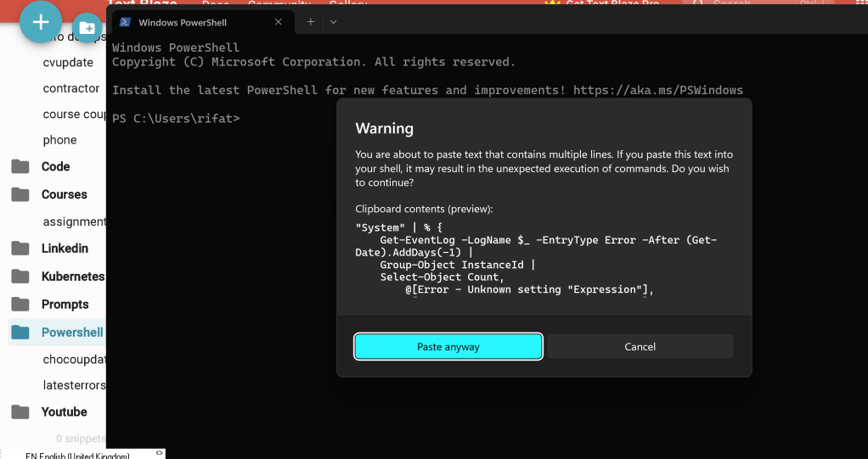
Task: Cancel the multi-line paste warning
Action: [x=640, y=347]
